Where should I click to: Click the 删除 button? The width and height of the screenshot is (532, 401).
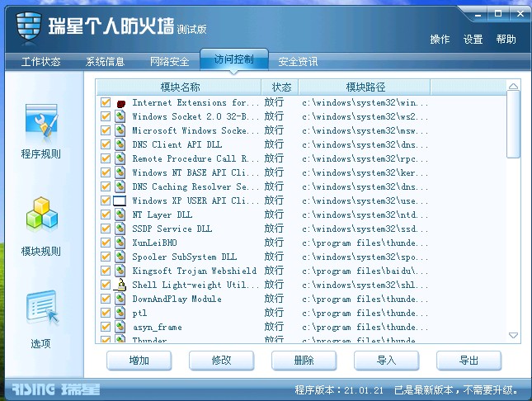[304, 361]
